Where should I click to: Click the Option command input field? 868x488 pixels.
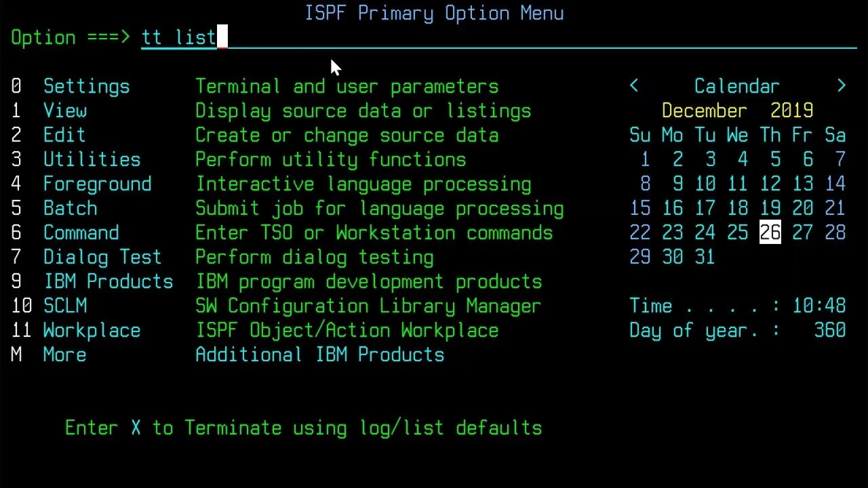[x=498, y=37]
